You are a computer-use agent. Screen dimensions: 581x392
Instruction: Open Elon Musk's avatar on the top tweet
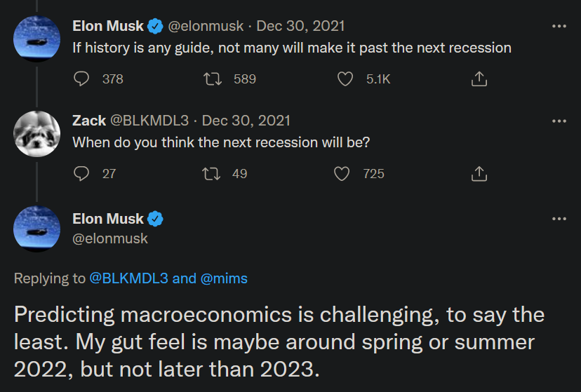[x=36, y=39]
